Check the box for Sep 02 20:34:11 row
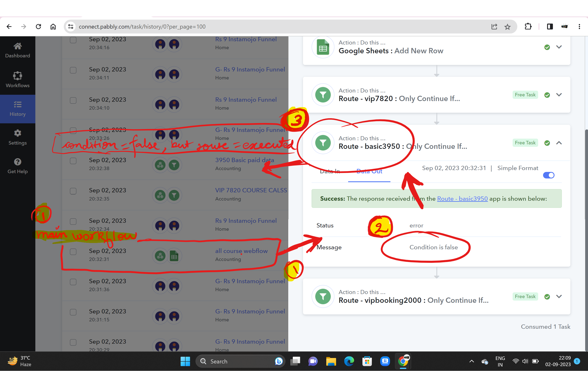The image size is (588, 371). [x=73, y=70]
